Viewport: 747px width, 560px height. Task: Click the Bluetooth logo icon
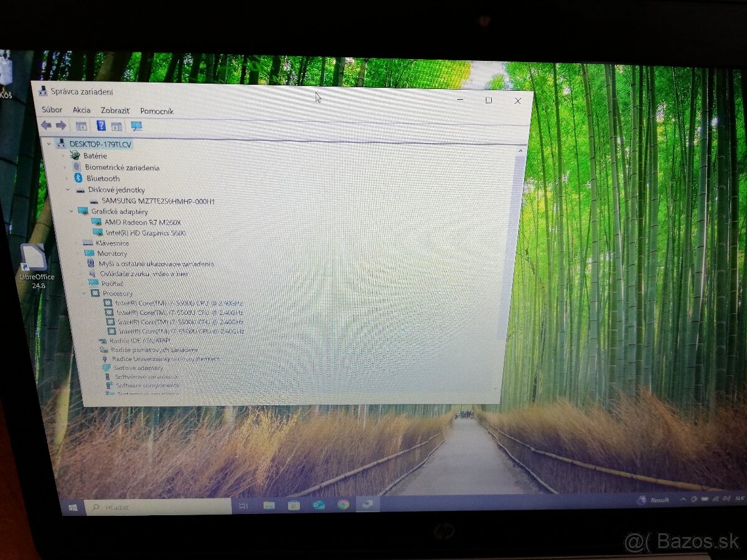pyautogui.click(x=77, y=178)
